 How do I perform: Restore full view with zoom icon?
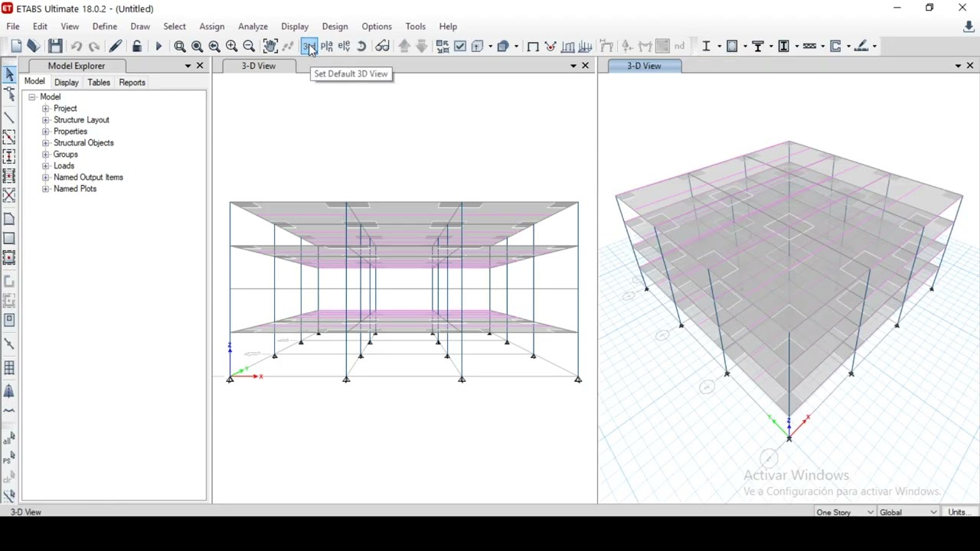(198, 47)
